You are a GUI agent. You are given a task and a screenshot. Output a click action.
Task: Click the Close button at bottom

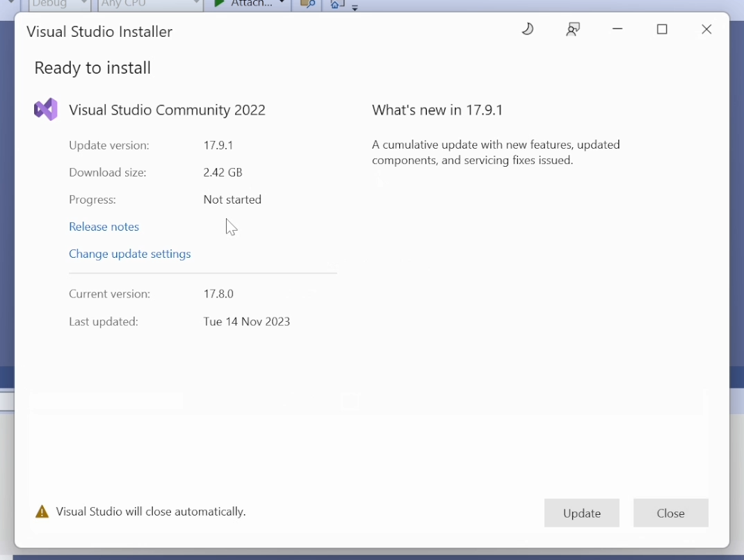click(670, 513)
